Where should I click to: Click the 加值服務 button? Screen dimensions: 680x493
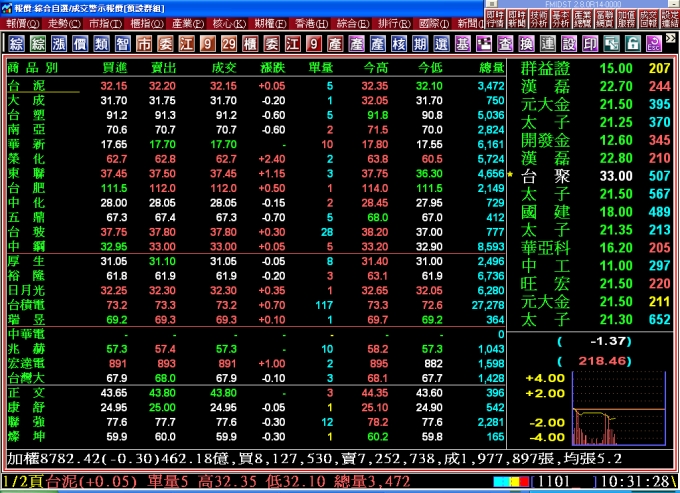(626, 19)
